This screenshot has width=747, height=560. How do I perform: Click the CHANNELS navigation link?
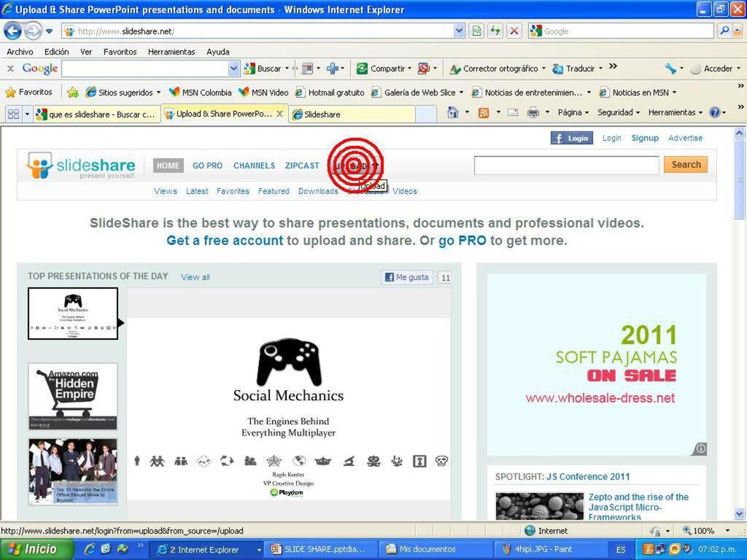254,166
